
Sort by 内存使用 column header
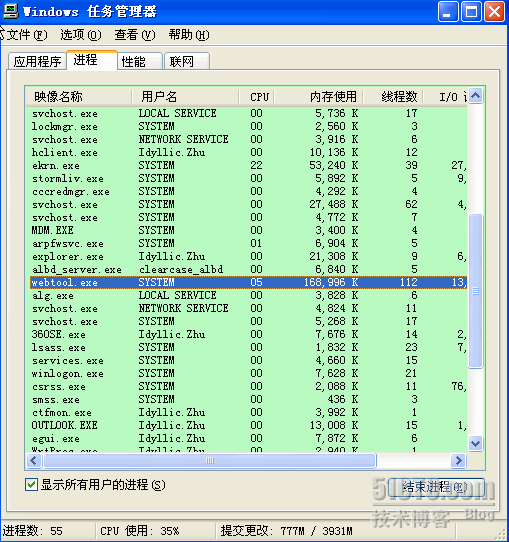pos(319,96)
